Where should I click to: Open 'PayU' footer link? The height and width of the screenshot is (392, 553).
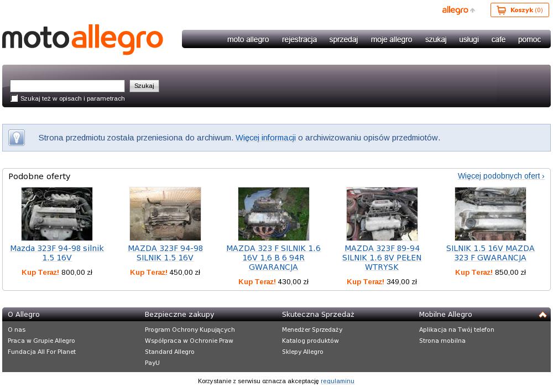[153, 362]
